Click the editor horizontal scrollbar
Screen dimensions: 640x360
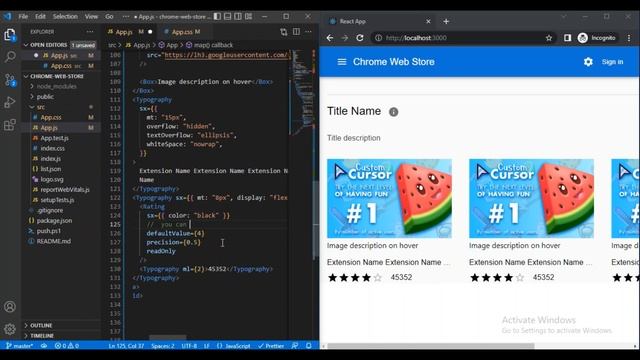click(x=167, y=338)
